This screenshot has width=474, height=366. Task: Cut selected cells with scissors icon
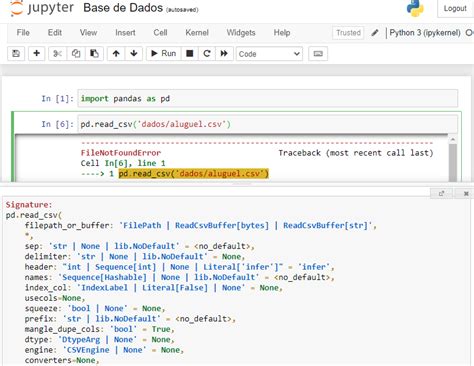58,53
